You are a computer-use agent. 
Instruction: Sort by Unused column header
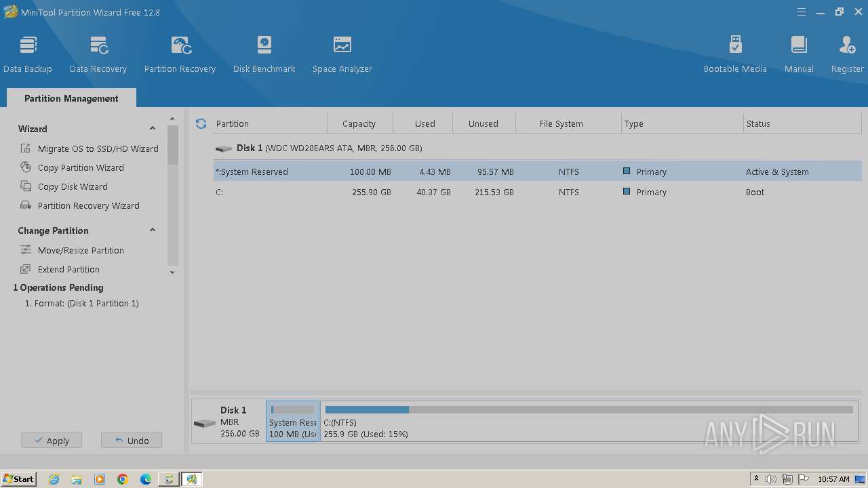(484, 123)
